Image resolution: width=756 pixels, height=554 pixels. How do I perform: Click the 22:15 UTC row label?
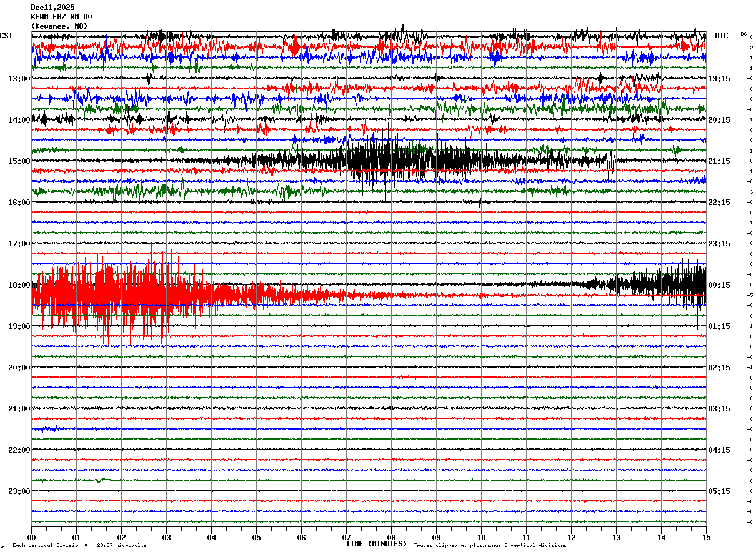719,203
